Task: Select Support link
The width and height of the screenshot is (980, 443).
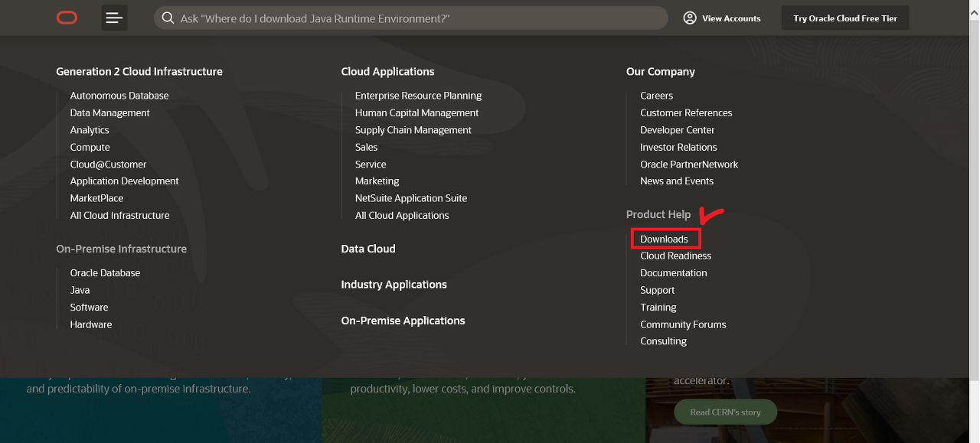Action: tap(658, 290)
